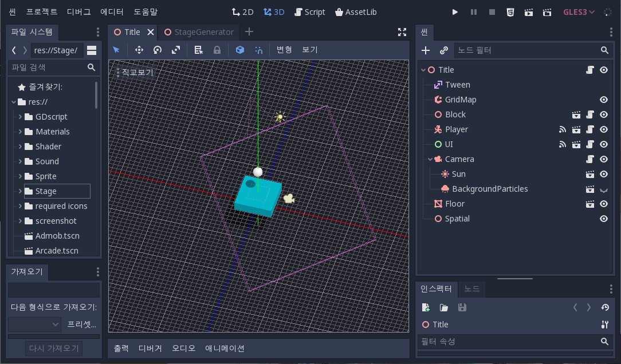Expand the GDscript folder
Screen dimensions: 621x364
coord(20,117)
